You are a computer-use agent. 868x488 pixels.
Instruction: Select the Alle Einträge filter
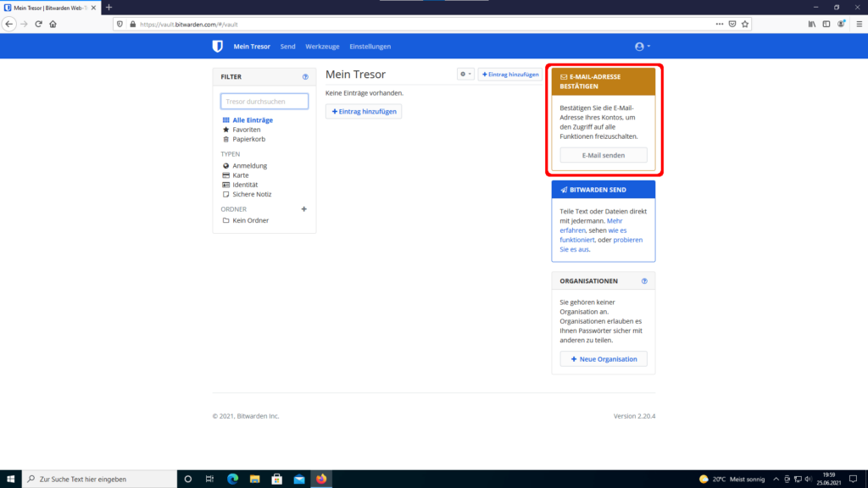[x=253, y=120]
